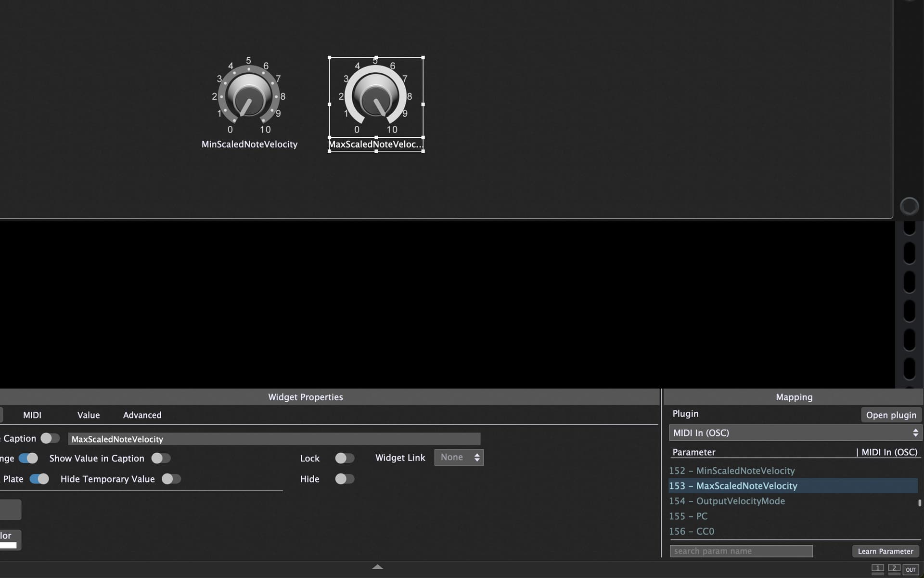Enable Hide Temporary Value
924x578 pixels.
click(171, 479)
